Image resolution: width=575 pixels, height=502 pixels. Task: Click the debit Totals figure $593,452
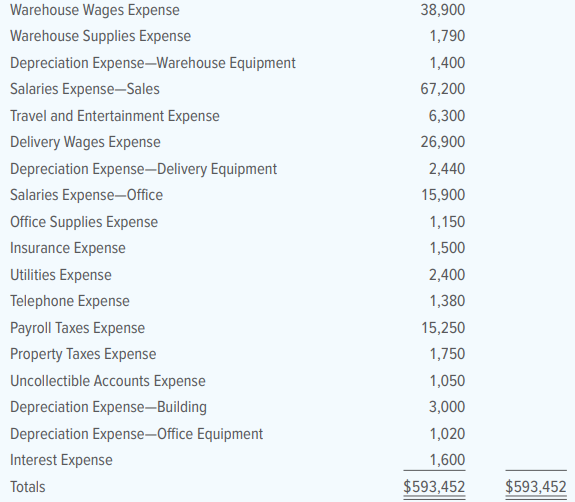434,487
